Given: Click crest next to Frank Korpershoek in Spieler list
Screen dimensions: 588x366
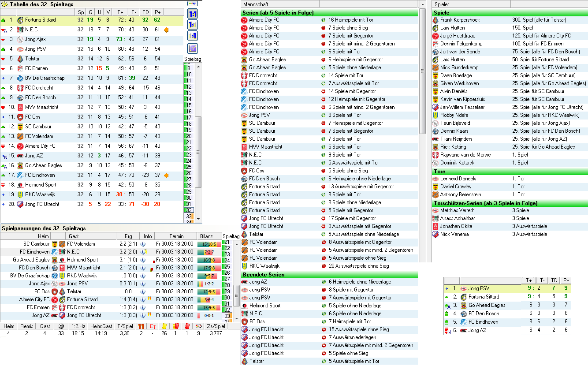Looking at the screenshot, I should click(x=435, y=20).
